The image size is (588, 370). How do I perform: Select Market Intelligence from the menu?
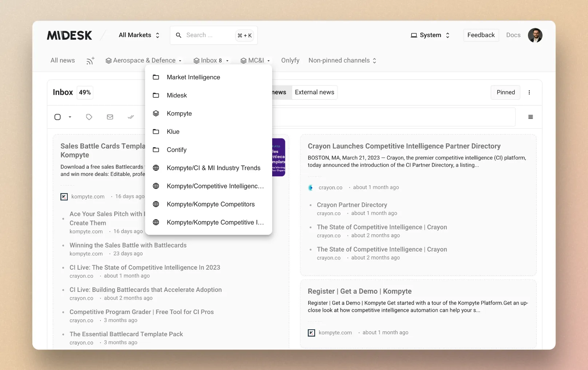coord(208,77)
